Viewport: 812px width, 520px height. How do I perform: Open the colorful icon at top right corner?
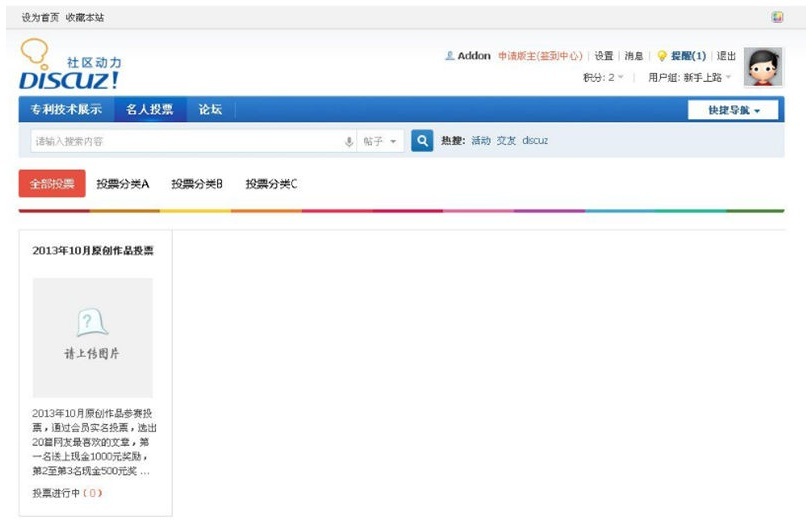pos(777,17)
